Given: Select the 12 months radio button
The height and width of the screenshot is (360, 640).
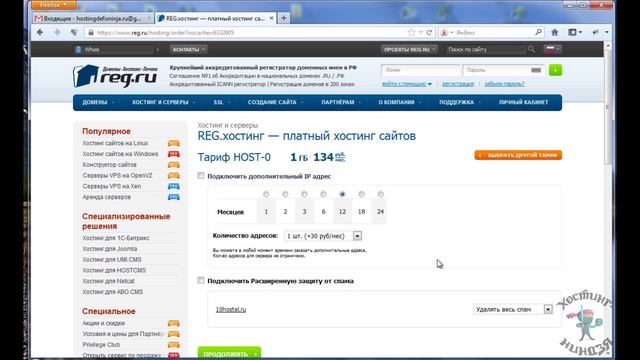Looking at the screenshot, I should point(342,194).
